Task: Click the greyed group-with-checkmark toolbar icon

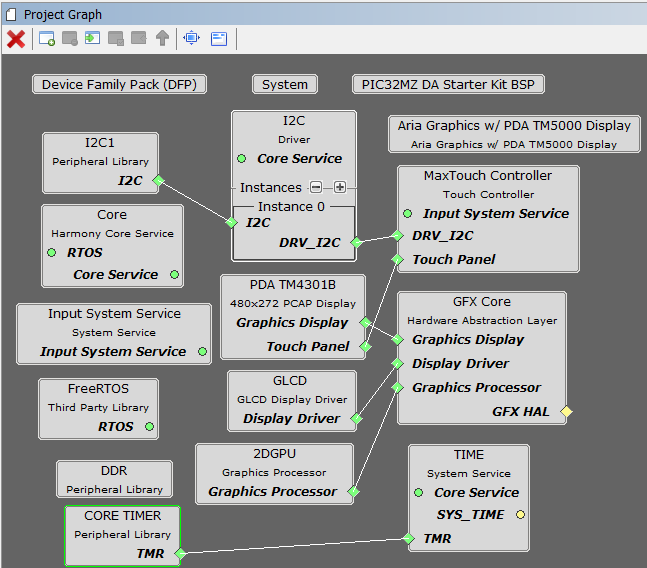Action: click(116, 39)
